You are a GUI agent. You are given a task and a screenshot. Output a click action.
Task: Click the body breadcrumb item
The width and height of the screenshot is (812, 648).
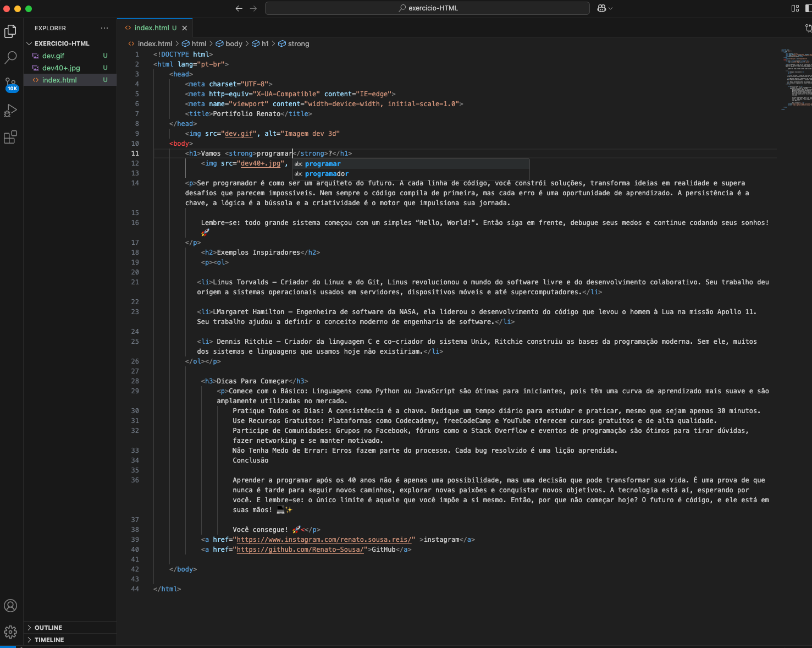(229, 44)
